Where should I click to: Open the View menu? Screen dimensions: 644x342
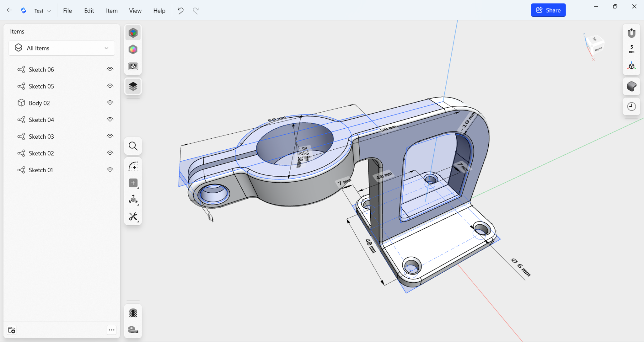point(135,11)
